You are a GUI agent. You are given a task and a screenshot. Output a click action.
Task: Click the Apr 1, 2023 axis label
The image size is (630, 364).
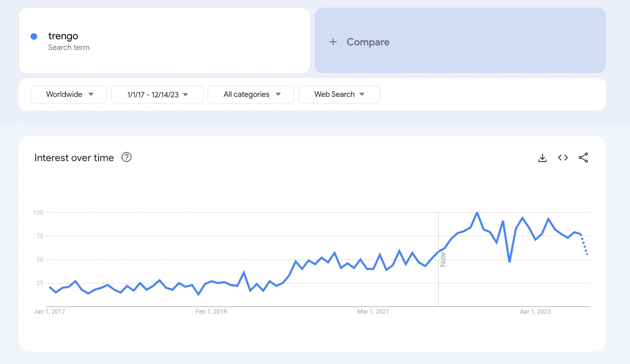(x=535, y=311)
